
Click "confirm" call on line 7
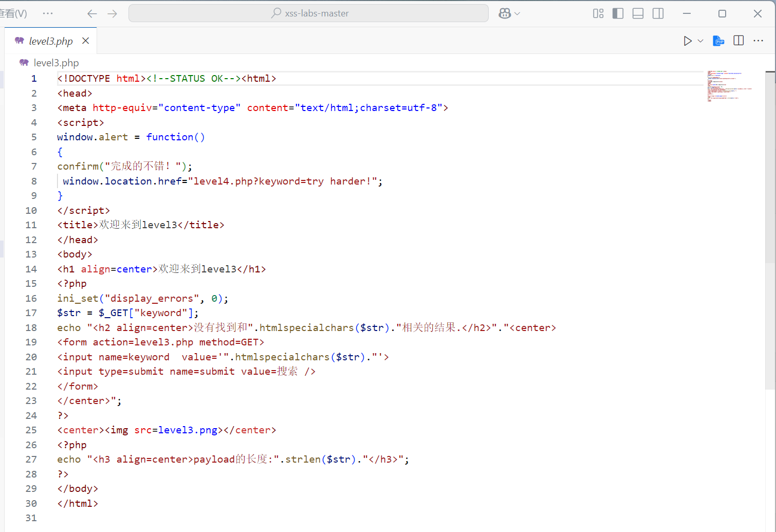pos(78,167)
